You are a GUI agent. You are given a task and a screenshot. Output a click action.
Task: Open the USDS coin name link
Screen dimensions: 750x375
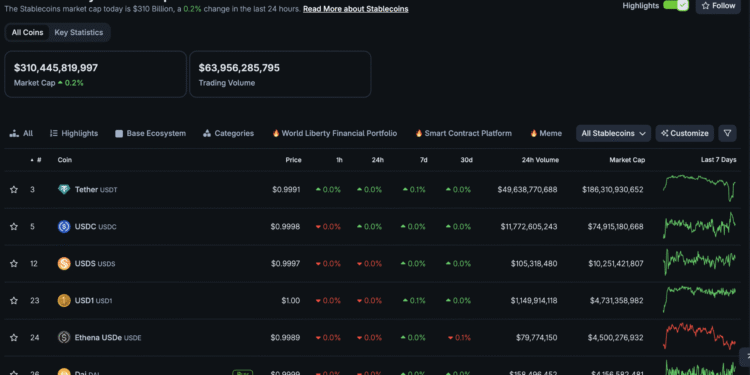click(95, 264)
